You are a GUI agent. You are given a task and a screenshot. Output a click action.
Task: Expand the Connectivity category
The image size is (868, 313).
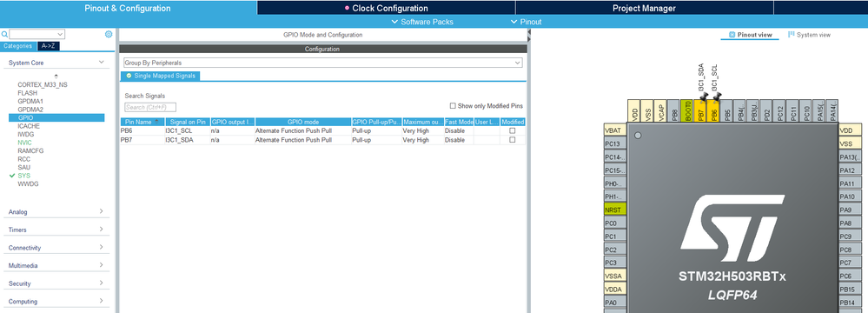tap(102, 247)
